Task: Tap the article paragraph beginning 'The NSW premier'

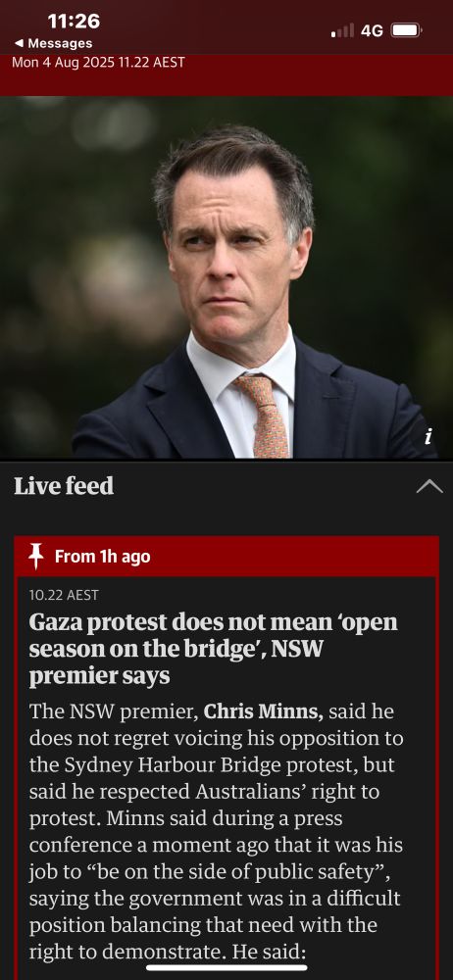Action: tap(217, 832)
